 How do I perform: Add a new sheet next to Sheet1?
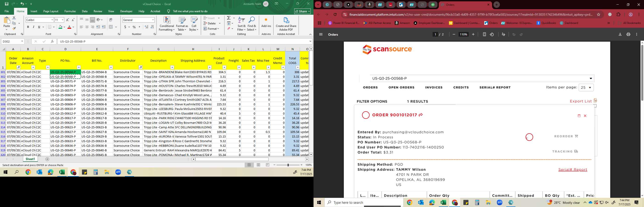coord(47,159)
